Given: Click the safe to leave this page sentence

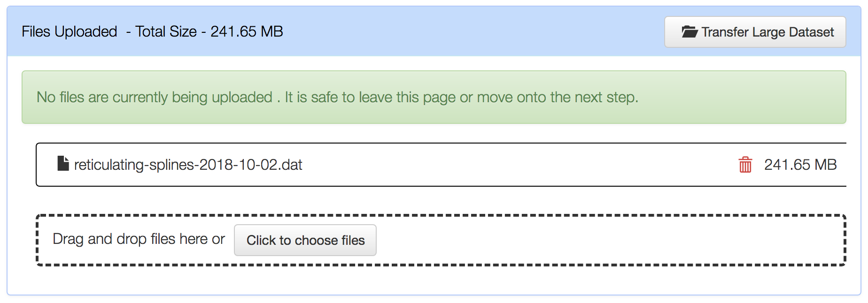Looking at the screenshot, I should click(461, 97).
